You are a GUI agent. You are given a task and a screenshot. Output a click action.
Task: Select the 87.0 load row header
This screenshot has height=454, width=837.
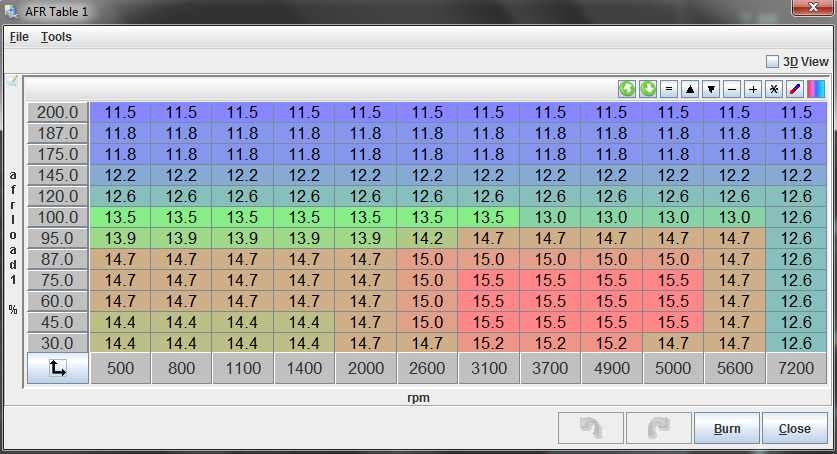pos(58,259)
